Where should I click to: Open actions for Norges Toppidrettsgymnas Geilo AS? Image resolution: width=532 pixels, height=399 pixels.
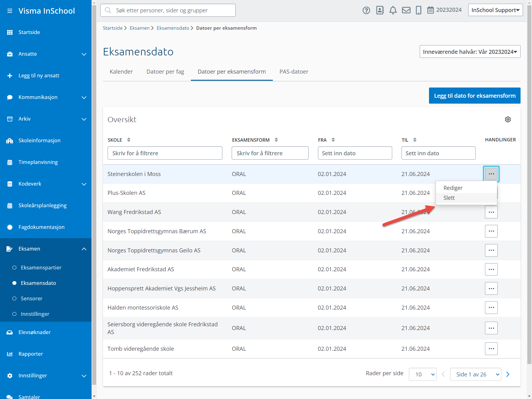(x=491, y=250)
